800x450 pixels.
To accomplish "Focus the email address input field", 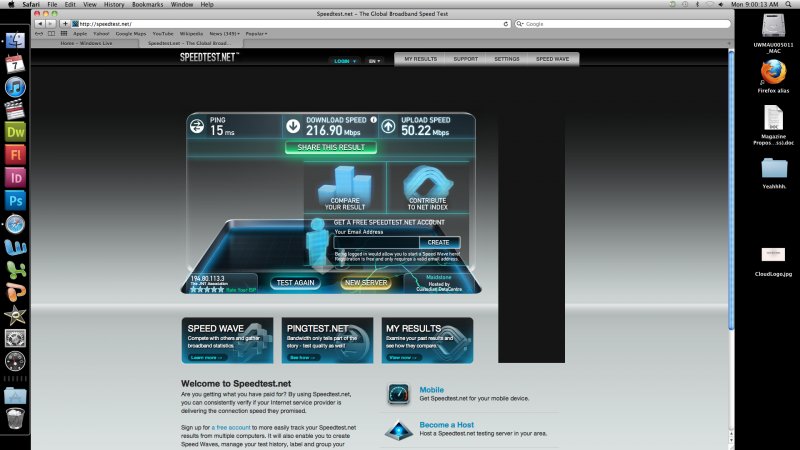I will (377, 242).
